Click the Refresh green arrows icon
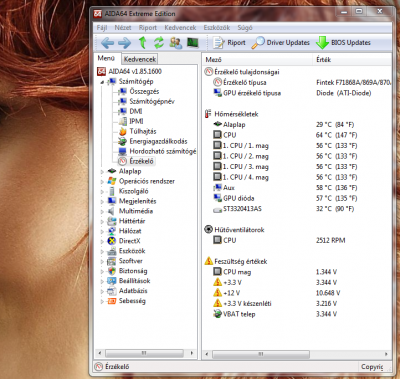 point(159,43)
